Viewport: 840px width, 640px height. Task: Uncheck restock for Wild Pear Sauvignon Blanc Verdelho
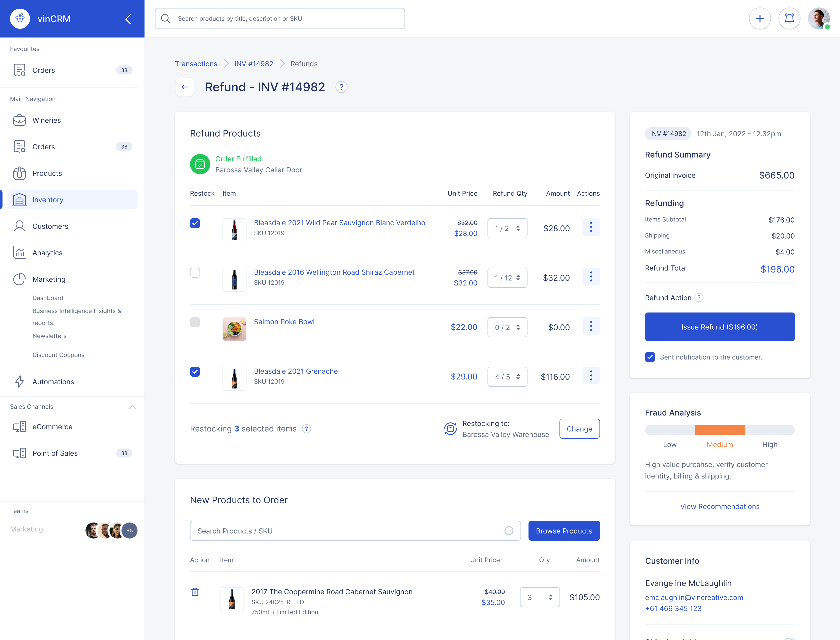195,223
